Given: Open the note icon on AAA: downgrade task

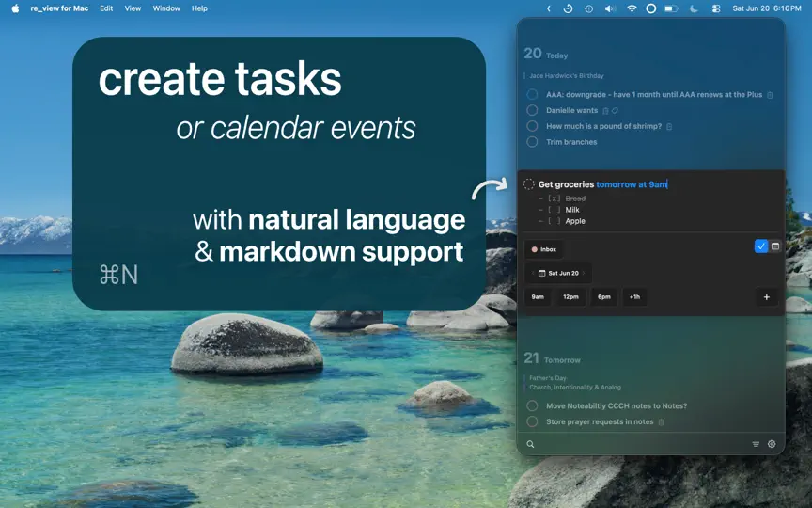Looking at the screenshot, I should pos(770,95).
